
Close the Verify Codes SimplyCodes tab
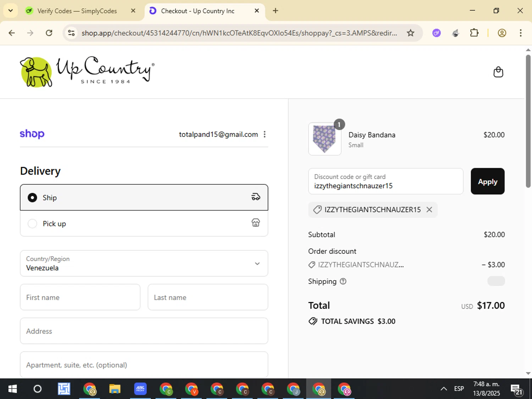click(x=133, y=11)
